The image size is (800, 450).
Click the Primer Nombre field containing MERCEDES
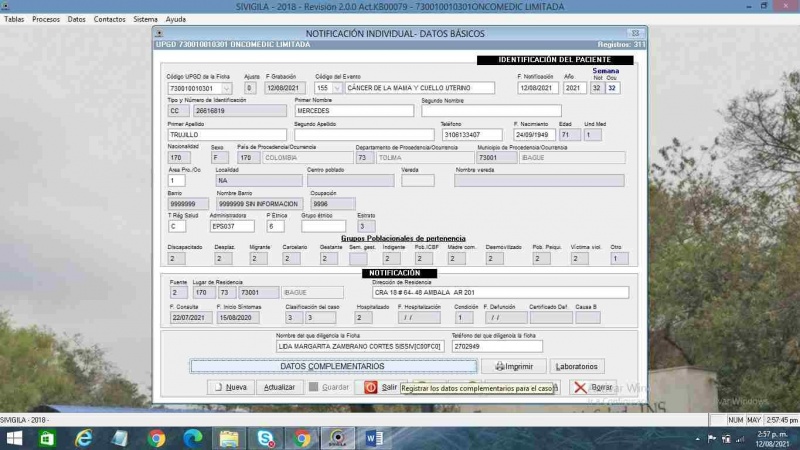(354, 110)
